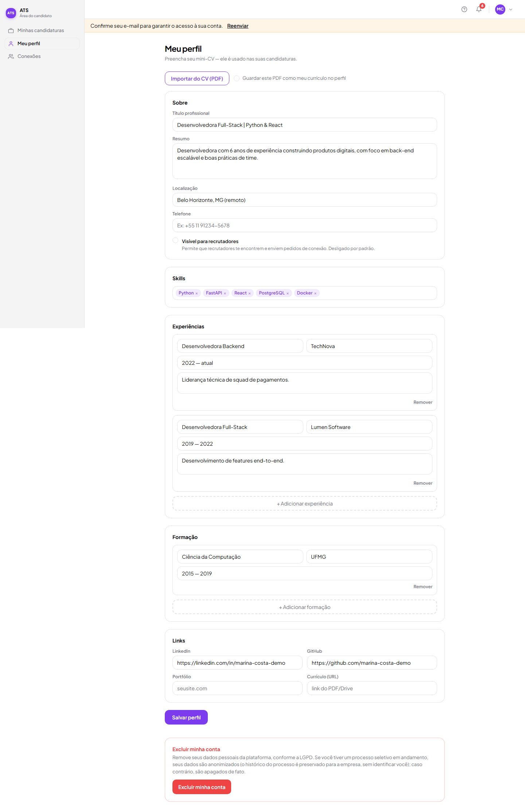Image resolution: width=525 pixels, height=812 pixels.
Task: Click the Localização field
Action: (305, 200)
